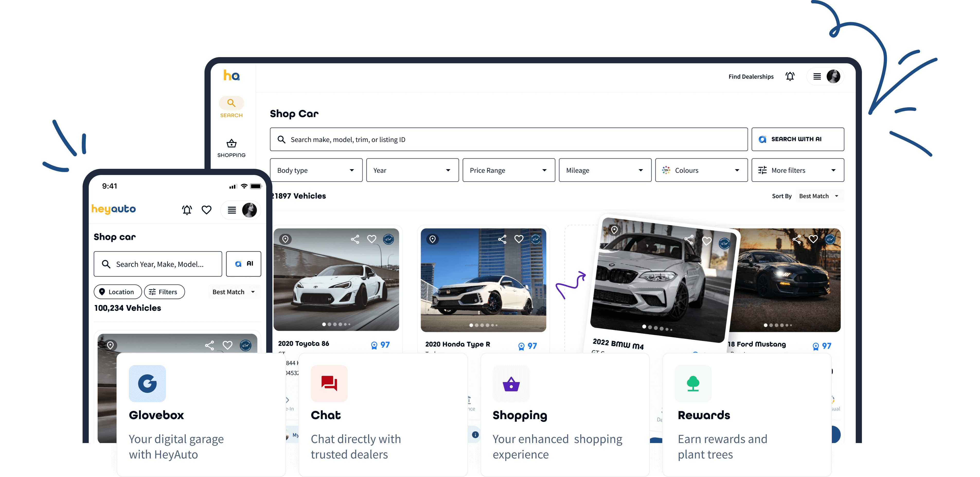This screenshot has height=477, width=980.
Task: Click location pin on Honda Type R photo
Action: (x=433, y=239)
